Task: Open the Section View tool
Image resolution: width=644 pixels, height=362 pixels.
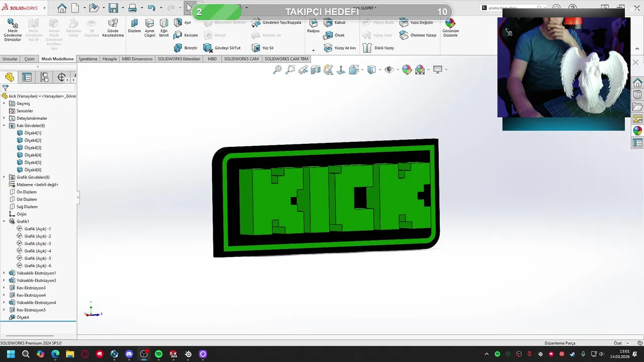Action: click(315, 70)
